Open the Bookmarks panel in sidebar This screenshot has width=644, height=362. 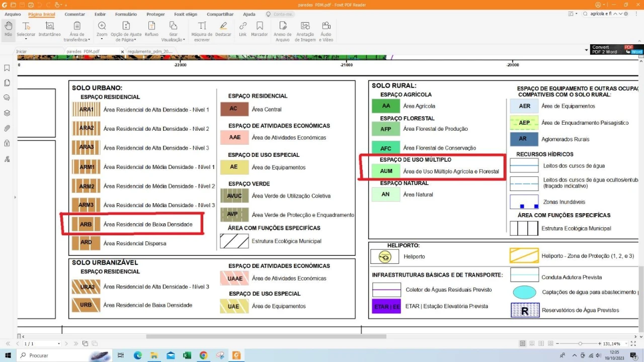pos(7,68)
